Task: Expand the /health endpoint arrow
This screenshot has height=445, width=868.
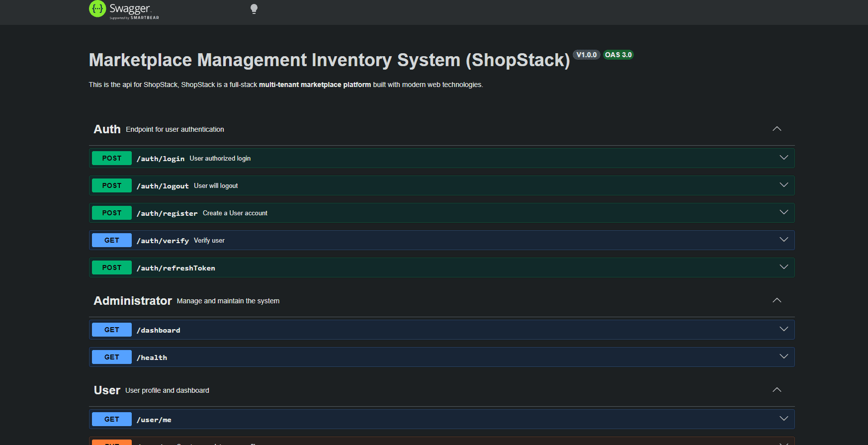Action: click(x=784, y=356)
